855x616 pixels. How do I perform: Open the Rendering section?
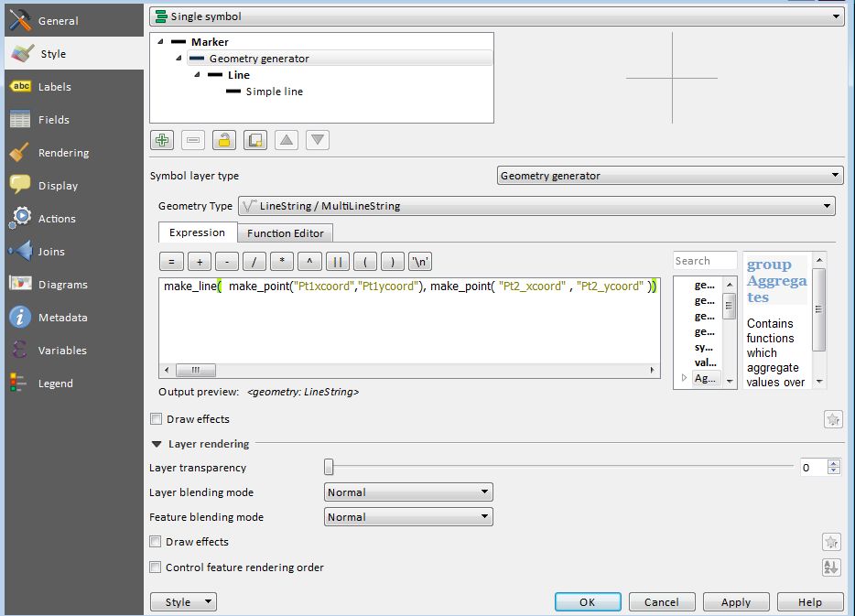point(74,153)
